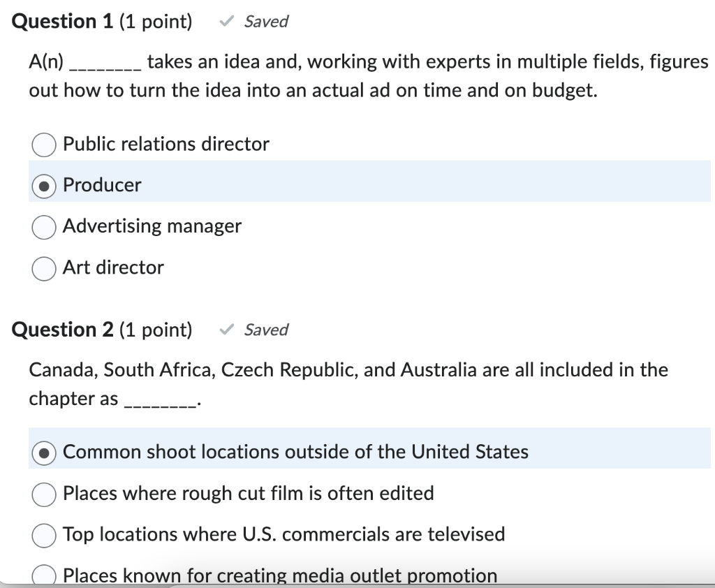Click the Saved status label on Question 1
Viewport: 715px width, 588px height.
coord(265,22)
